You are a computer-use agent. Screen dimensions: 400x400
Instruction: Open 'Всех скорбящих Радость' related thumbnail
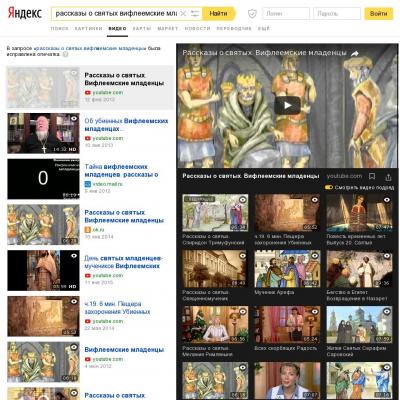(287, 325)
